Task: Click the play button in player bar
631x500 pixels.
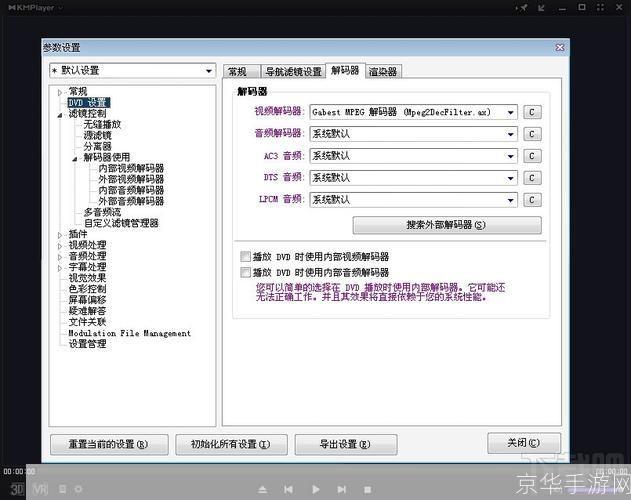Action: click(316, 490)
